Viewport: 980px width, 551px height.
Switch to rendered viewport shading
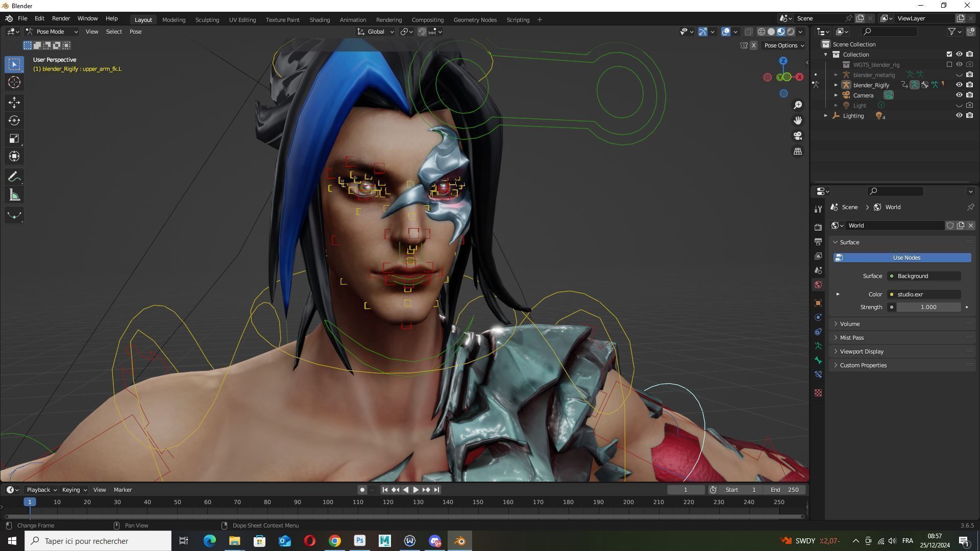click(x=791, y=32)
